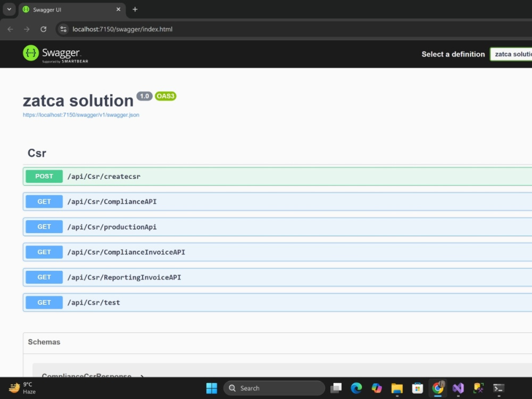Select the Swagger UI browser tab
The width and height of the screenshot is (532, 399).
tap(69, 9)
